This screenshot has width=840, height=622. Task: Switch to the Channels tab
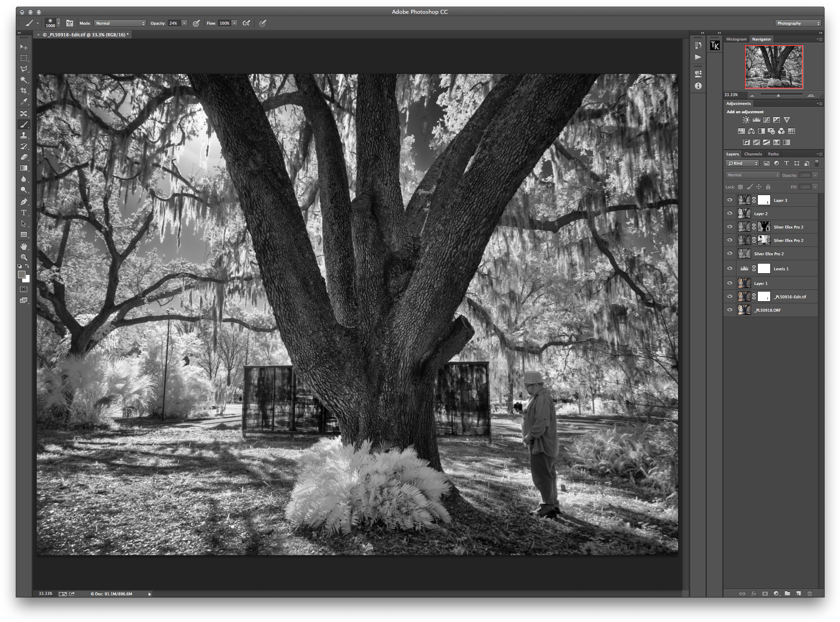(x=753, y=154)
